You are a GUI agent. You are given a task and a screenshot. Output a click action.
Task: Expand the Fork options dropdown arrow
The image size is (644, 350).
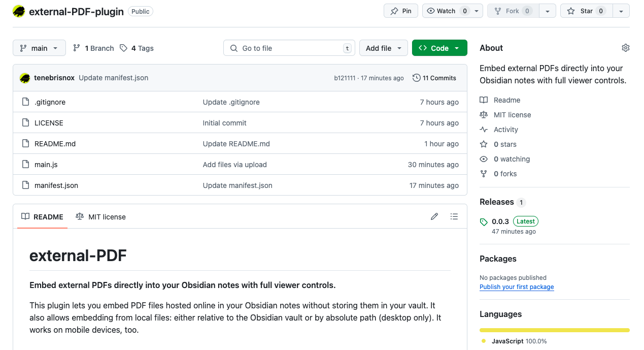tap(547, 11)
